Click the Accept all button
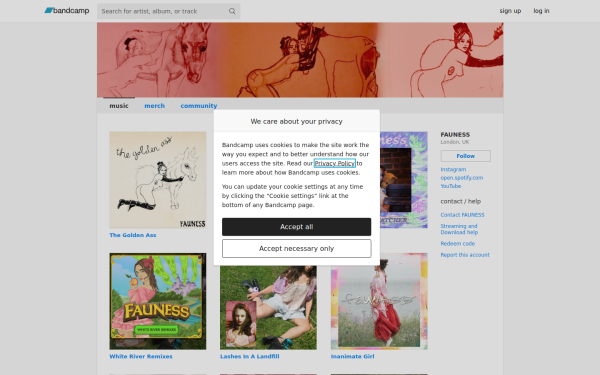The image size is (600, 375). pyautogui.click(x=297, y=227)
